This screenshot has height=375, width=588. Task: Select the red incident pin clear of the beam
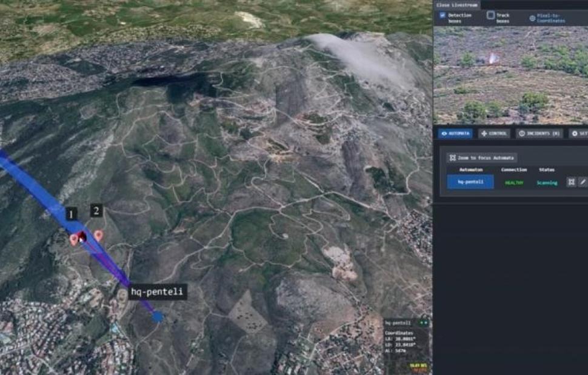(98, 236)
